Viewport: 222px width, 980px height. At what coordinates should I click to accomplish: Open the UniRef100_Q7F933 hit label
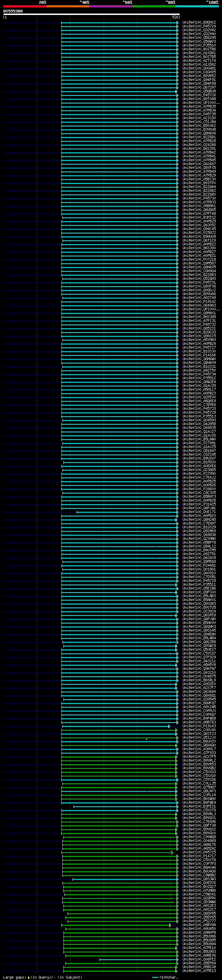[199, 753]
